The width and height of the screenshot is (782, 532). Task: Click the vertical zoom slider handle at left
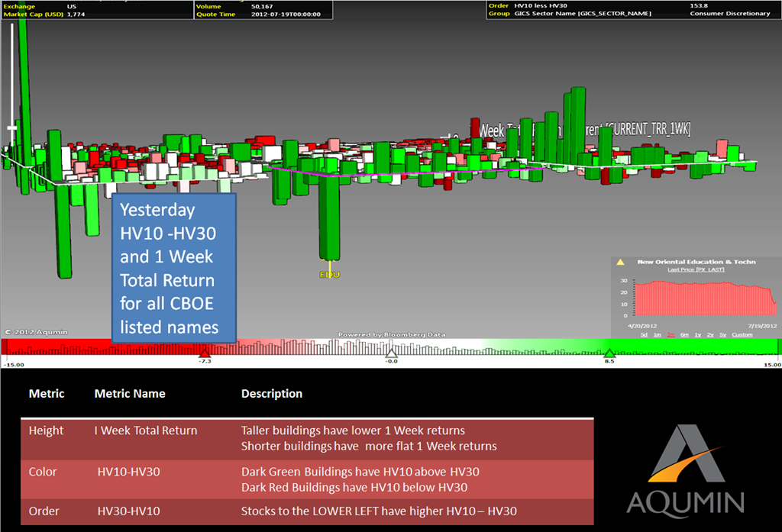(12, 129)
